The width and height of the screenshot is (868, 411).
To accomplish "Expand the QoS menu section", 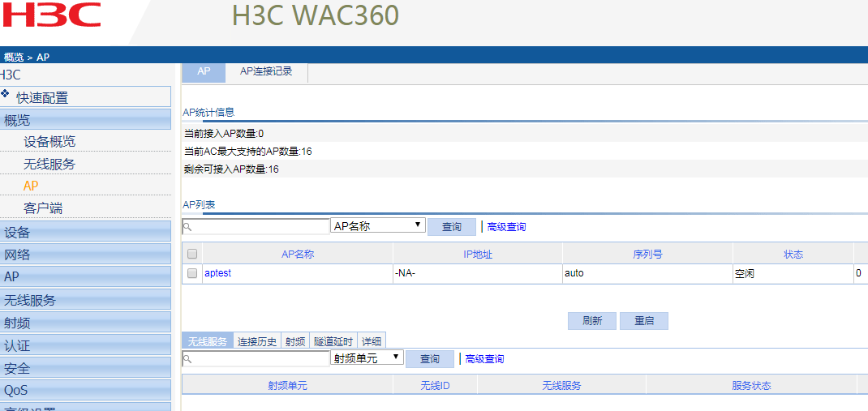I will point(86,391).
